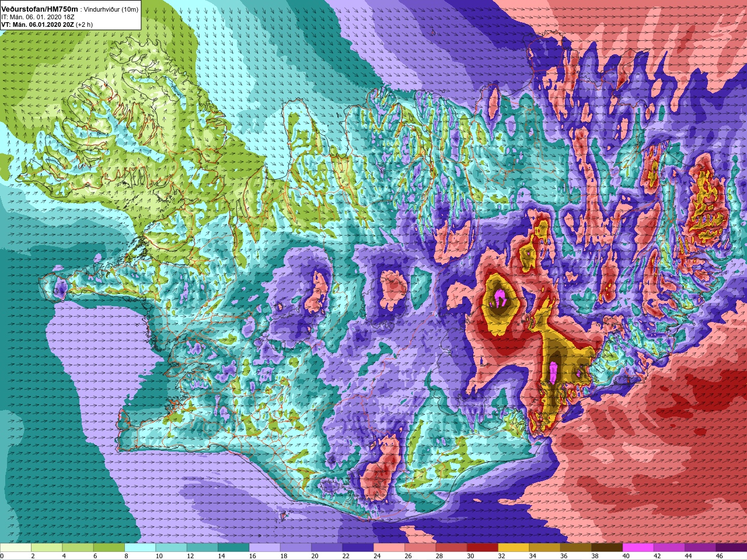The height and width of the screenshot is (560, 747).
Task: Click the legend tick label 32
Action: click(x=502, y=556)
